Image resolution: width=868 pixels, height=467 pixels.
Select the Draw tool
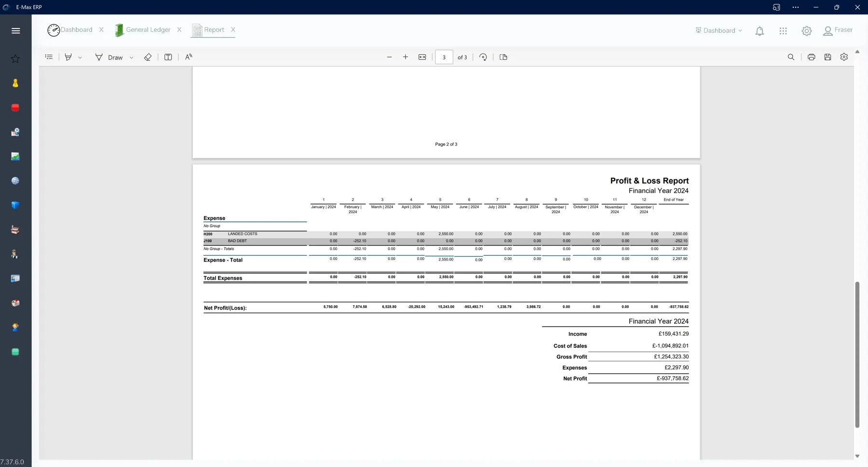(x=109, y=57)
